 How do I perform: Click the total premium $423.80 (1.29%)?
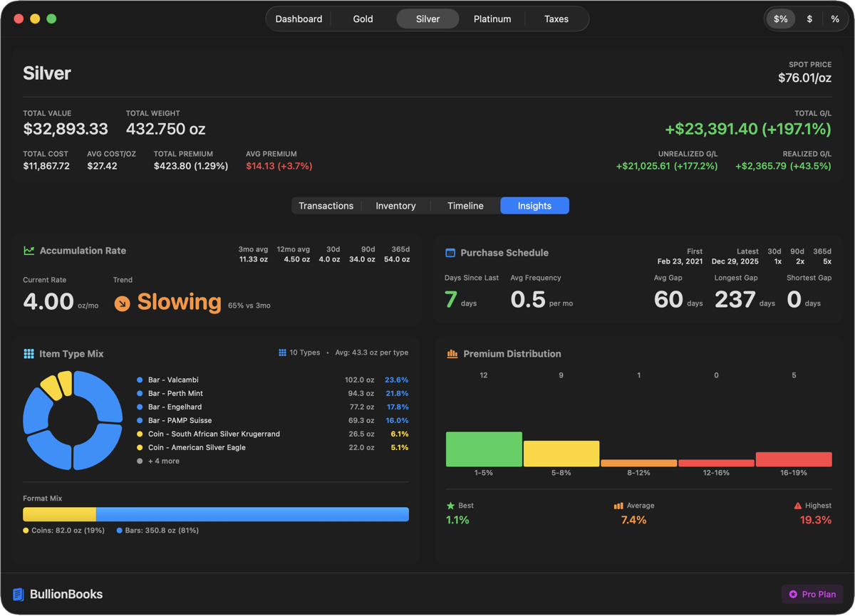(x=191, y=166)
